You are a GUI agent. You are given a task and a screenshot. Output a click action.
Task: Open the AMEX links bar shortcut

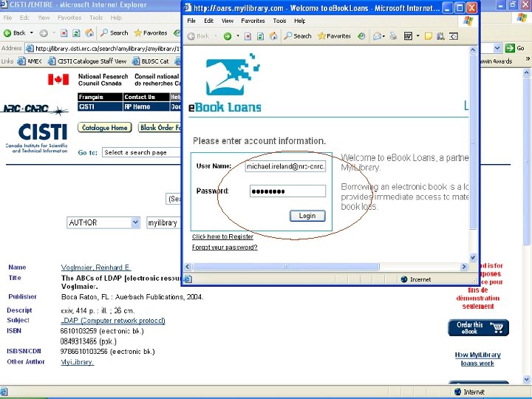30,61
